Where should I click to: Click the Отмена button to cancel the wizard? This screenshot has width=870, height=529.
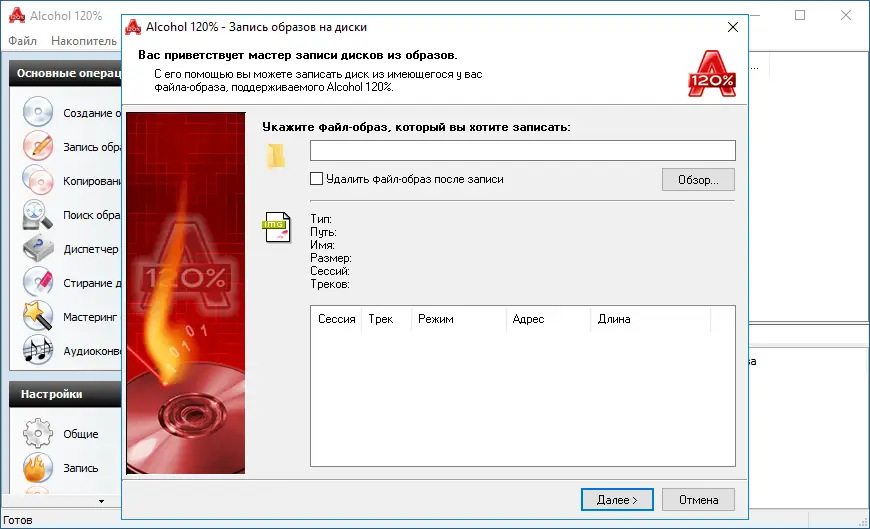click(x=698, y=500)
